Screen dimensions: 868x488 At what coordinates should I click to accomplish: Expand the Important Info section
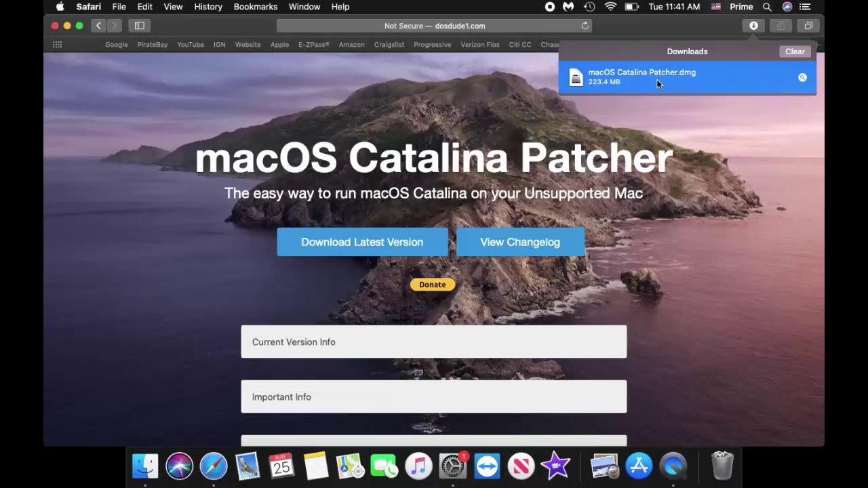coord(434,396)
